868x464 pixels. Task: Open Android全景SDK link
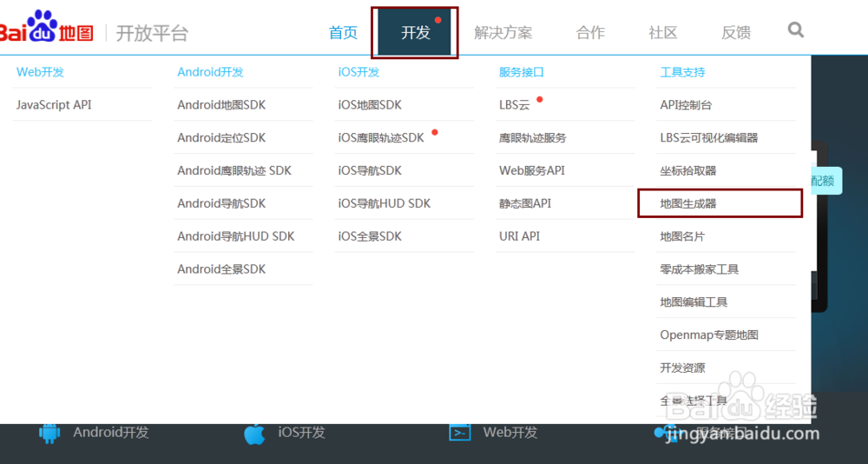coord(221,268)
